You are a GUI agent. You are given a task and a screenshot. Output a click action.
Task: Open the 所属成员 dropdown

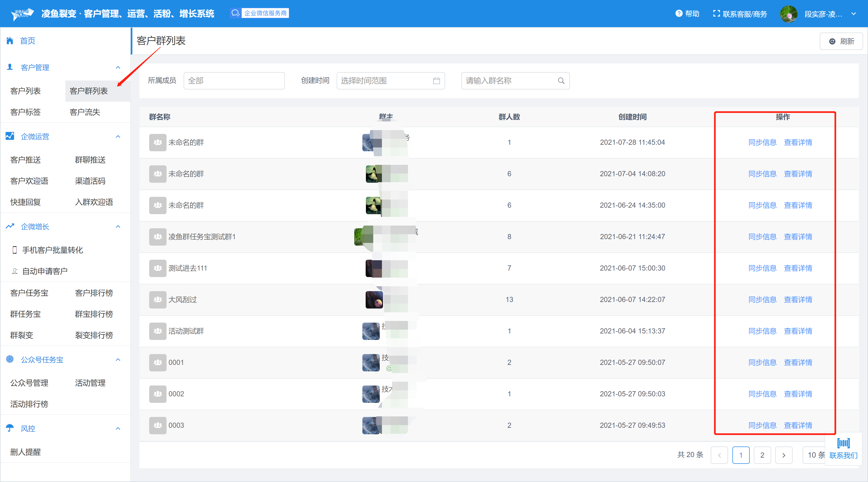coord(234,81)
